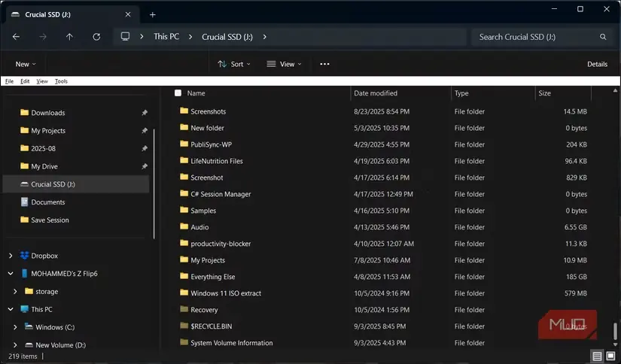Click the $RECYCLE.BIN folder icon

[x=184, y=326]
